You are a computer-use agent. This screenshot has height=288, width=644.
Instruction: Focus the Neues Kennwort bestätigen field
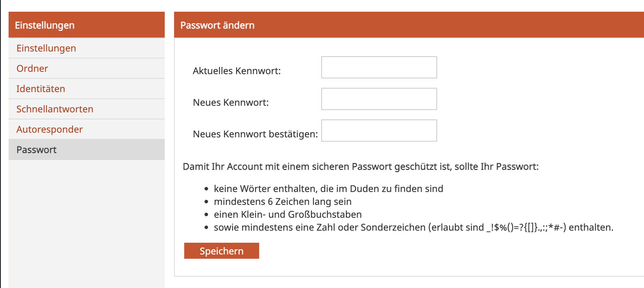[x=379, y=131]
